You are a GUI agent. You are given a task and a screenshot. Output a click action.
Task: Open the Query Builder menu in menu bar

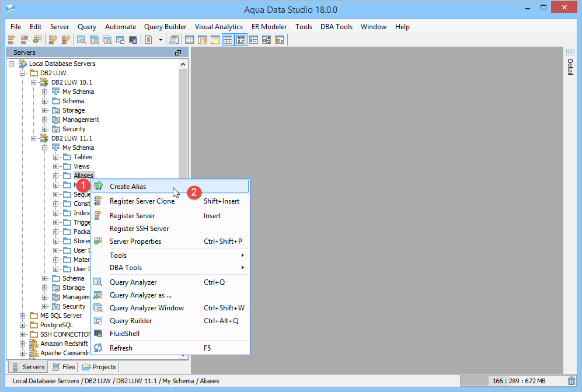click(x=165, y=27)
